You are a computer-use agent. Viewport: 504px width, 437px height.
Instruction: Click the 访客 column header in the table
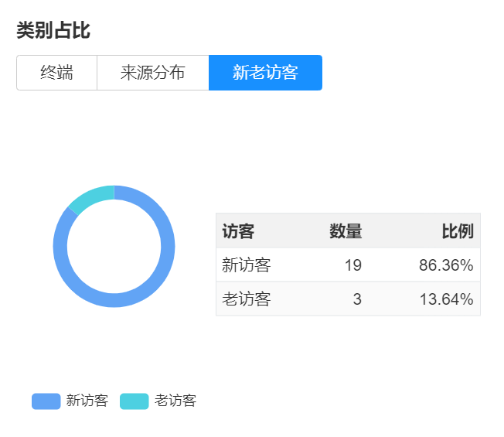point(238,231)
